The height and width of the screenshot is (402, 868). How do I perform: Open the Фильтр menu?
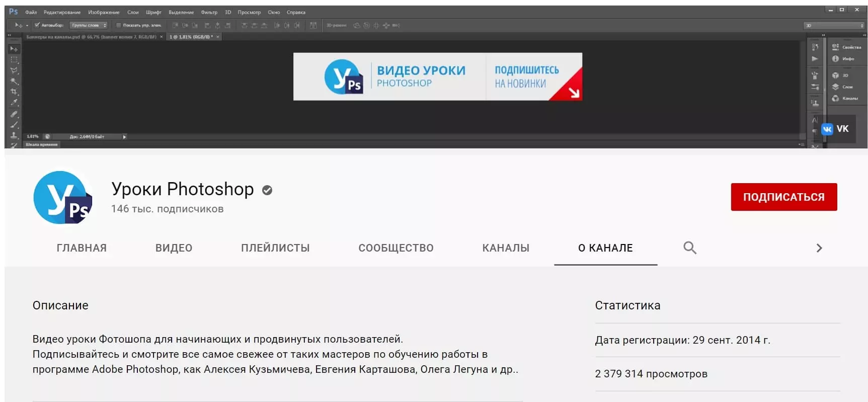pos(209,12)
